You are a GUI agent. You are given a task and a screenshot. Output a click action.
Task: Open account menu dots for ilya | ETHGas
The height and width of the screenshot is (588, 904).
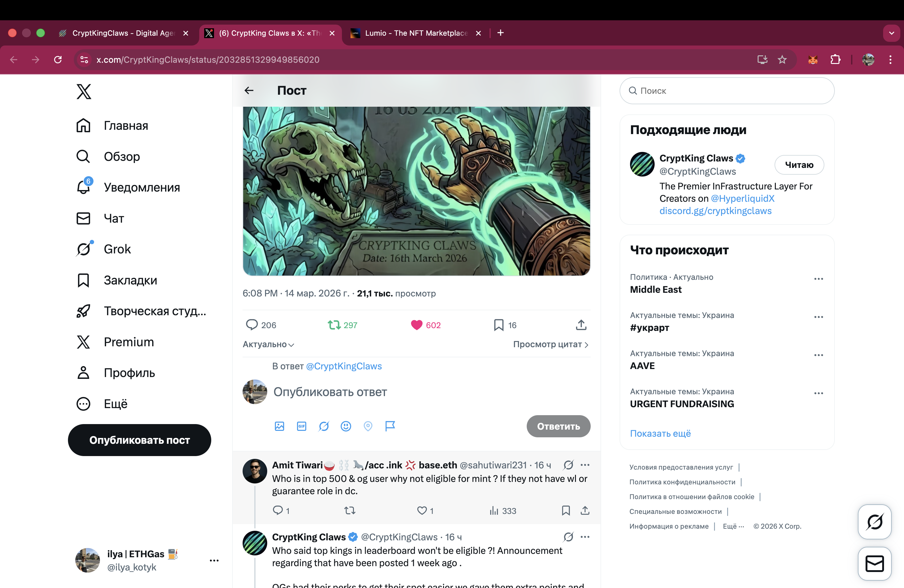[214, 560]
